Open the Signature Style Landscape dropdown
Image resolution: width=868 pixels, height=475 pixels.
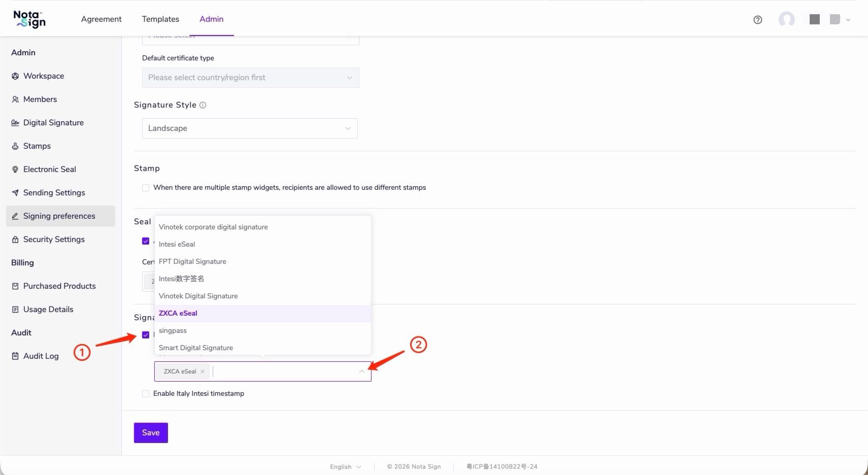tap(250, 128)
